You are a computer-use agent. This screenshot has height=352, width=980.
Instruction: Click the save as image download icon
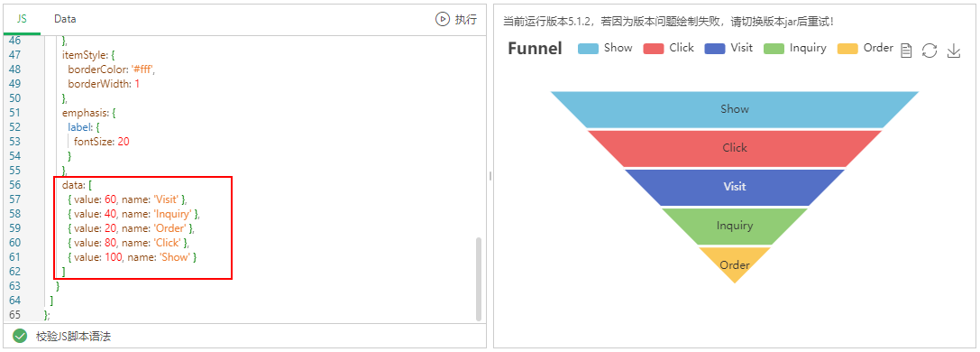953,51
